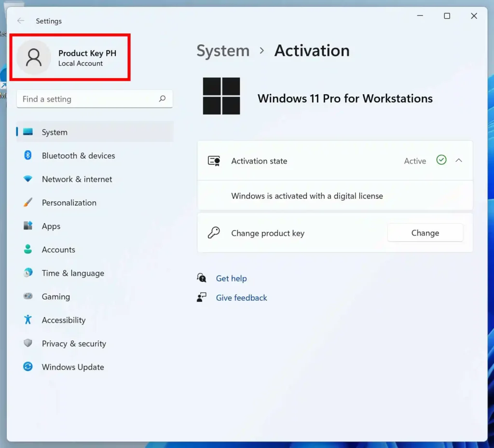Click the Personalization paintbrush icon
This screenshot has width=494, height=448.
pos(27,202)
